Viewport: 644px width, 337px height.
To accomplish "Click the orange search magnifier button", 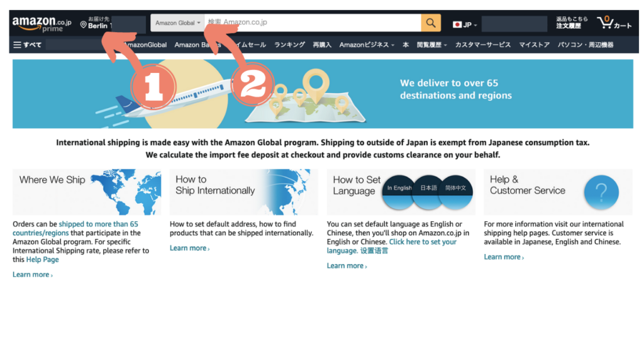I will click(x=431, y=23).
